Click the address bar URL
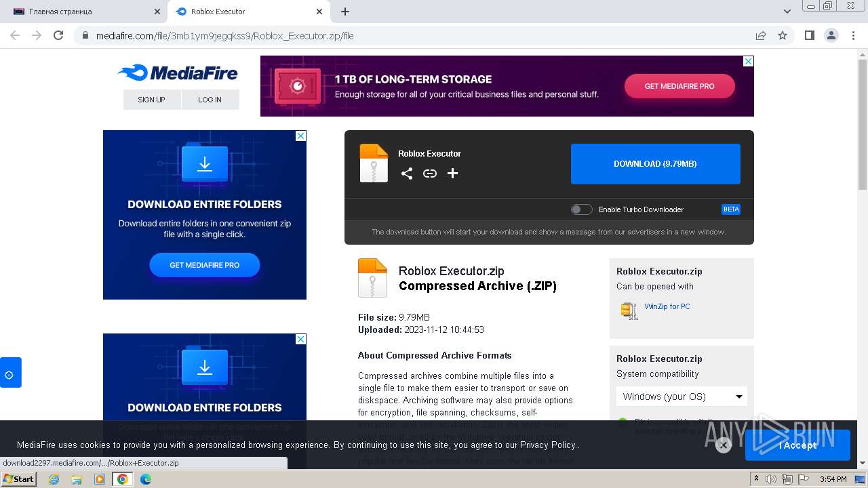This screenshot has height=488, width=868. [225, 35]
